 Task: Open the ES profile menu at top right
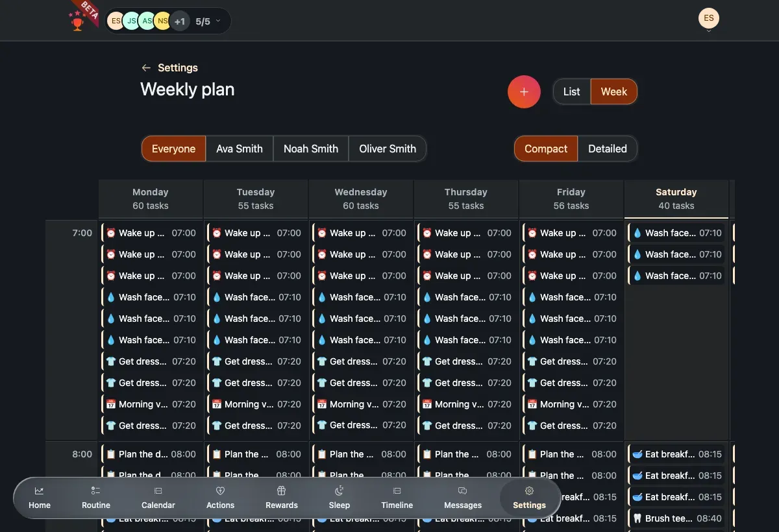pyautogui.click(x=709, y=19)
